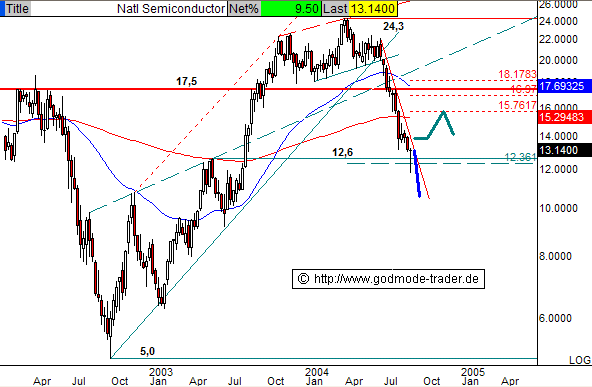Click the 14.0000 price axis label
Image resolution: width=592 pixels, height=387 pixels.
[558, 136]
